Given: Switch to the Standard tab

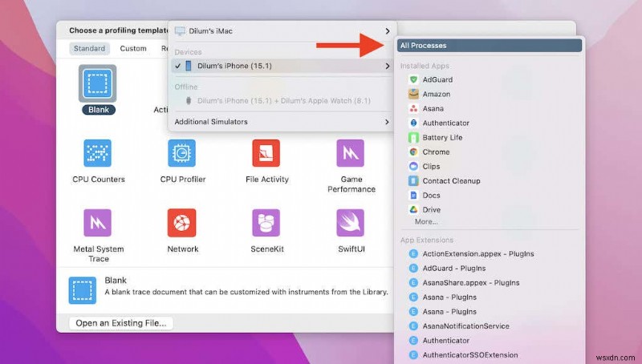Looking at the screenshot, I should click(89, 48).
